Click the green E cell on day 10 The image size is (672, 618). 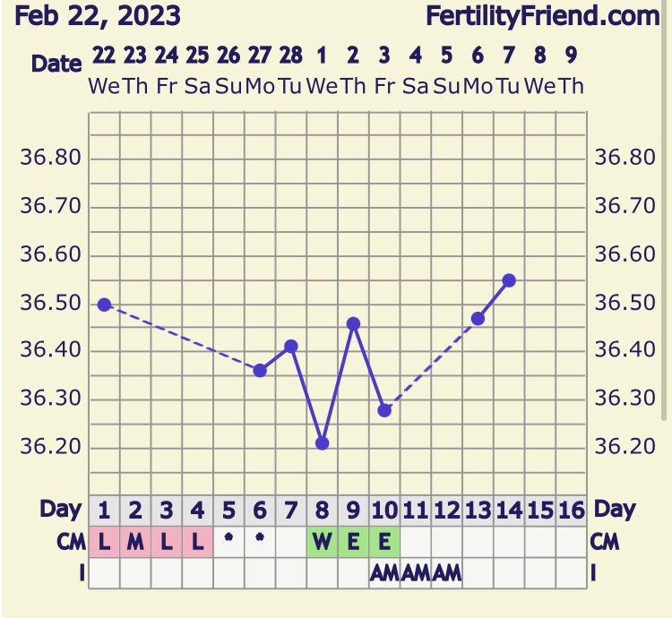point(384,542)
